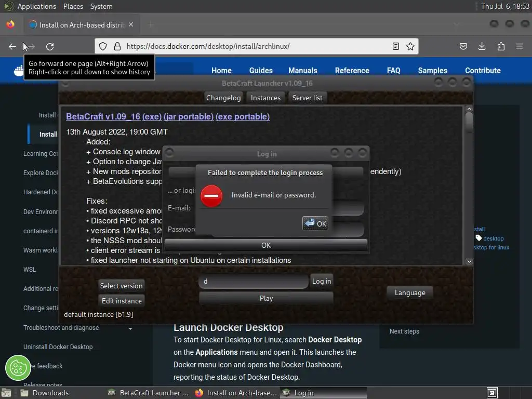Click the changelog scrollbar thumb
The height and width of the screenshot is (399, 532).
click(469, 122)
